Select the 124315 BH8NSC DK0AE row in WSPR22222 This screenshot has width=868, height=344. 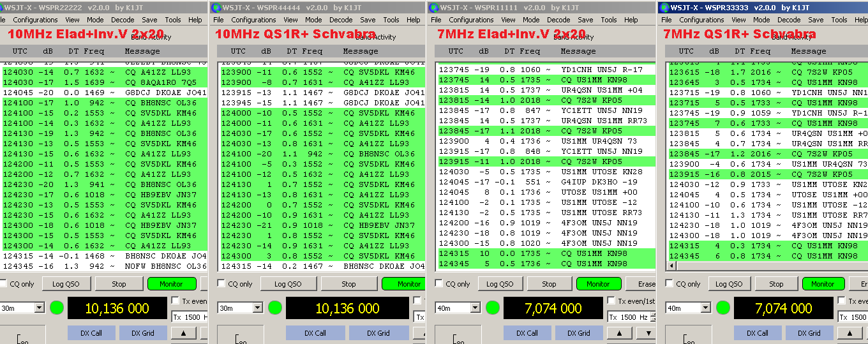[x=104, y=256]
